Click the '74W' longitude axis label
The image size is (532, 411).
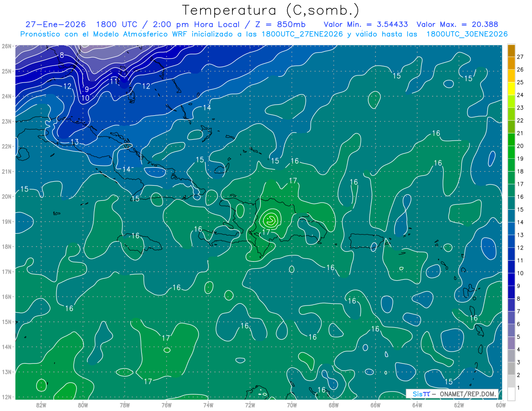coord(208,405)
